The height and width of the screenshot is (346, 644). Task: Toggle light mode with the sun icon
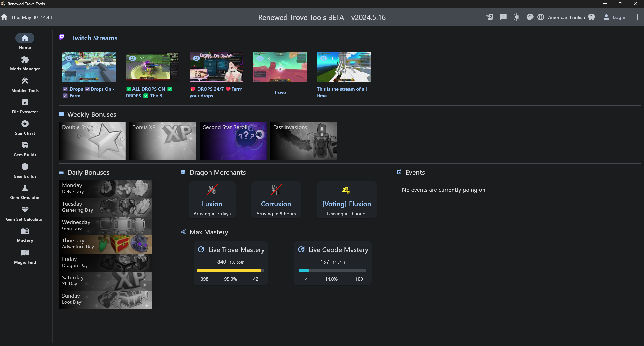tap(516, 17)
